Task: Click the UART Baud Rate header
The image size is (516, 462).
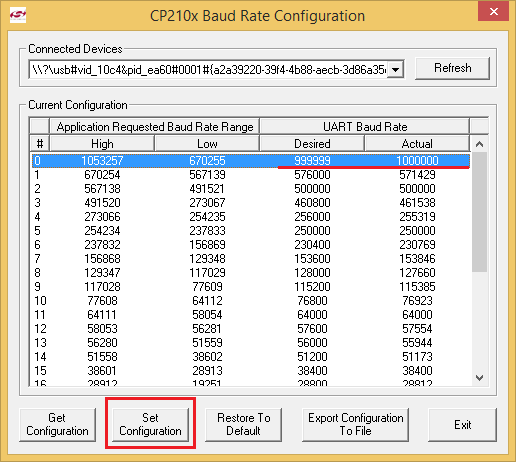Action: coord(365,127)
